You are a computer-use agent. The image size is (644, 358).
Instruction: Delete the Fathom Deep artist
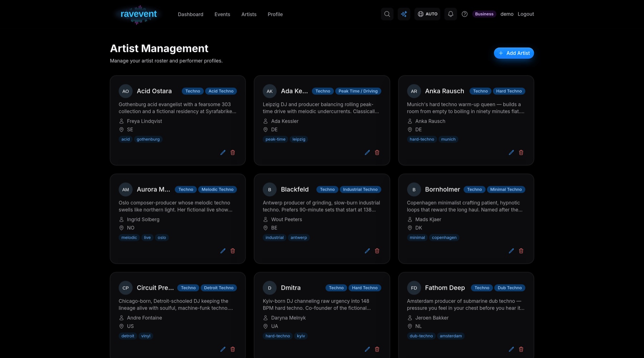521,349
